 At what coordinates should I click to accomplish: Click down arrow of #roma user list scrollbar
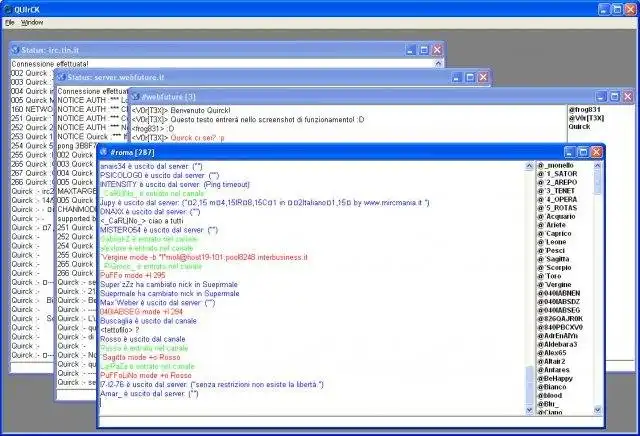click(x=598, y=409)
